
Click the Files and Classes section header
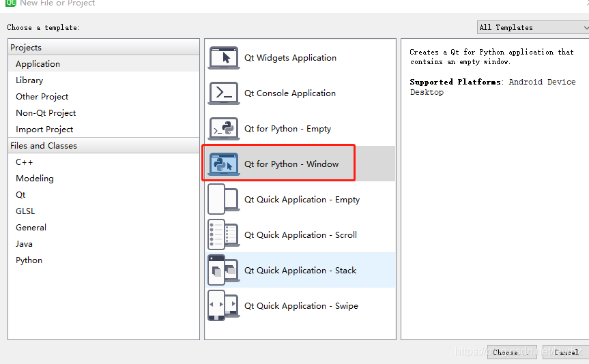[x=104, y=146]
